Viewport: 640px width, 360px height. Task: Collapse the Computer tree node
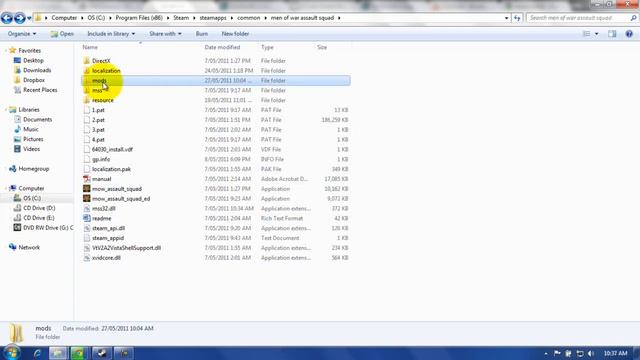(6, 188)
